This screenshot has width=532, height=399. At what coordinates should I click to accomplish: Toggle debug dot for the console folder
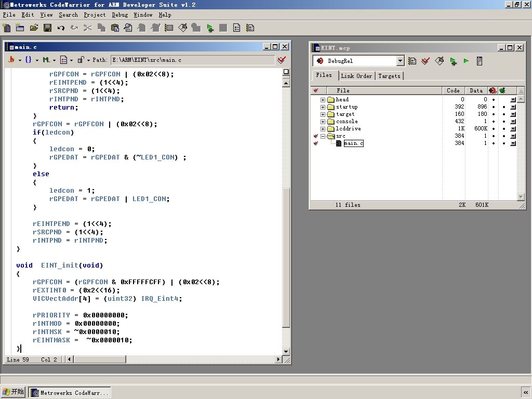504,122
